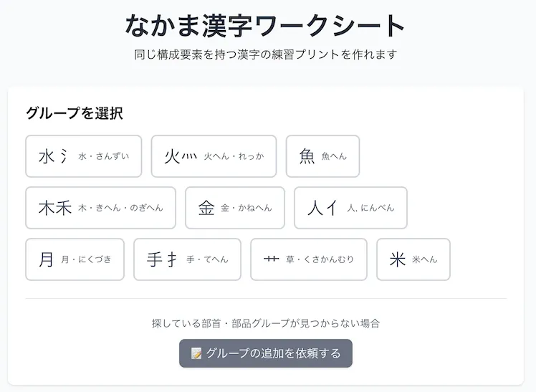Viewport: 536px width, 392px height.
Task: Click the 人亻 person radical glyph
Action: [x=322, y=208]
